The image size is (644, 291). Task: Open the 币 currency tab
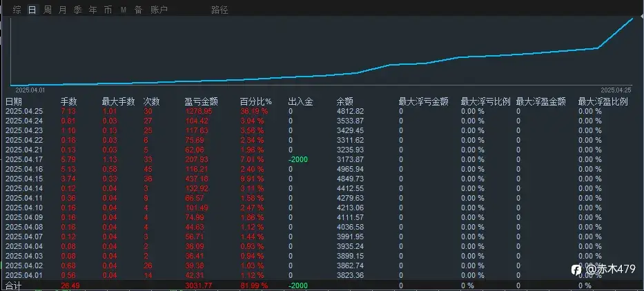[108, 10]
